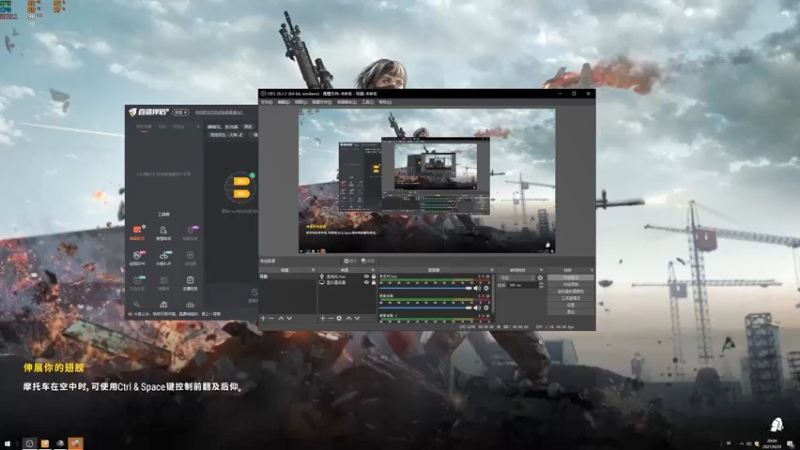Pop out the 控件 dock using its header icon
The height and width of the screenshot is (450, 800).
click(x=591, y=270)
